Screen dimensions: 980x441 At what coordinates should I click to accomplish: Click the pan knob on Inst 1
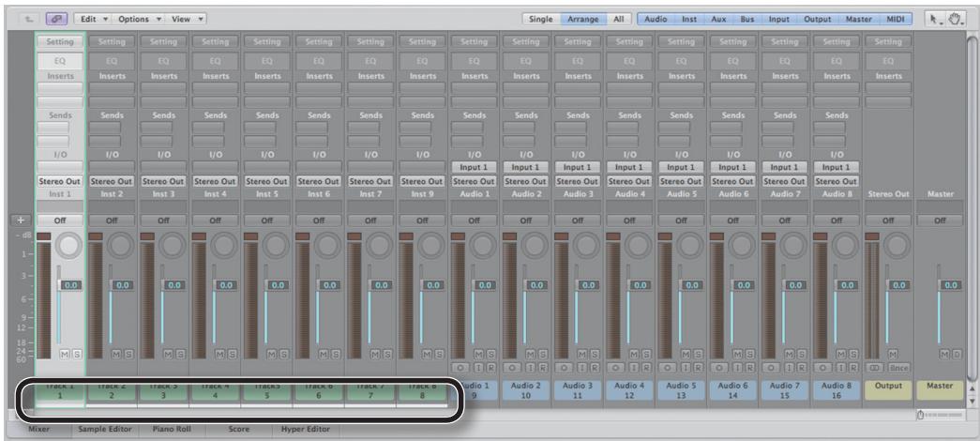click(x=69, y=246)
